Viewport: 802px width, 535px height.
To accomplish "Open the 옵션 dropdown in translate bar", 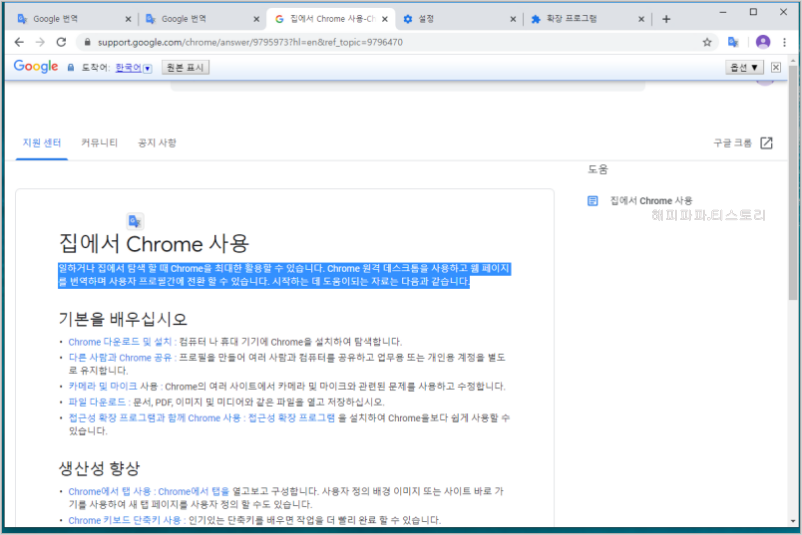I will [x=744, y=67].
